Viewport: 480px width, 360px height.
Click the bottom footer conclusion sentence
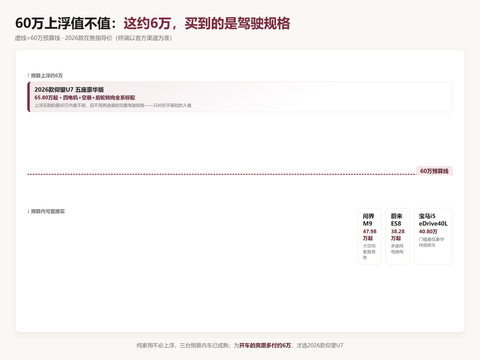point(240,345)
